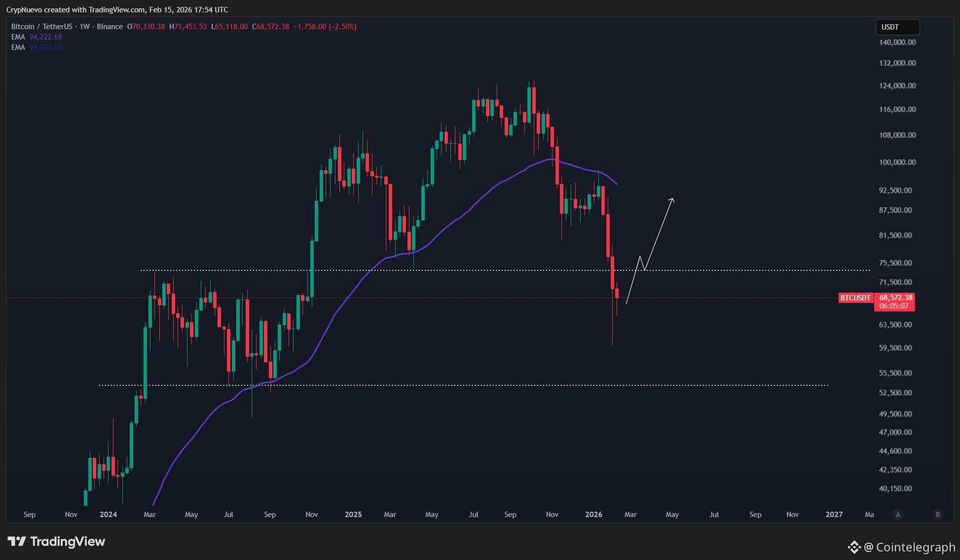This screenshot has width=960, height=560.
Task: Open the USDT currency selector
Action: [x=897, y=27]
